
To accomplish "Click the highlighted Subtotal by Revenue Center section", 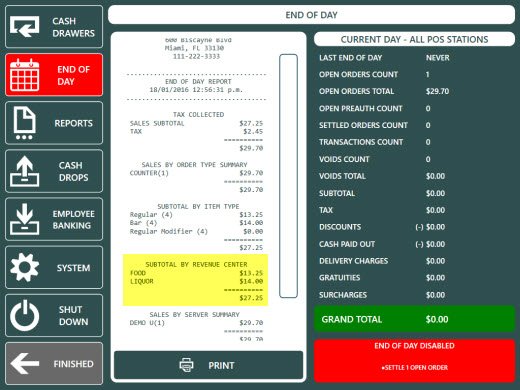I will tap(195, 280).
